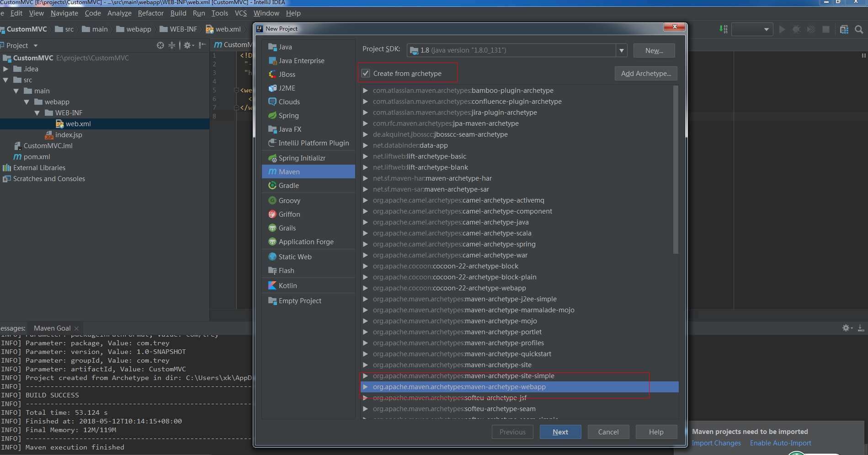This screenshot has height=455, width=868.
Task: Select Static Web project type
Action: click(x=309, y=257)
